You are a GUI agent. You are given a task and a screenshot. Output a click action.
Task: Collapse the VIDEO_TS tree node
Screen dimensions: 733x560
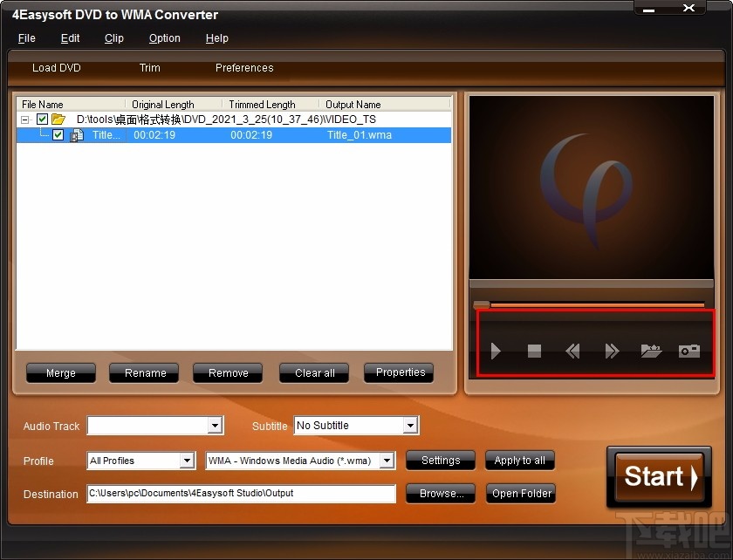(26, 119)
